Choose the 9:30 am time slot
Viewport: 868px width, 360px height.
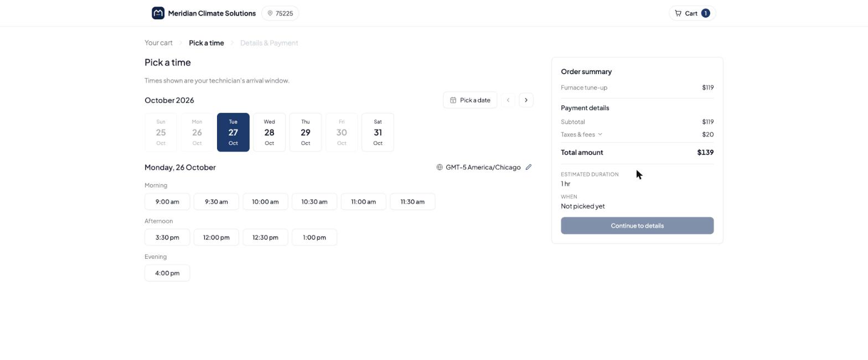click(x=216, y=202)
